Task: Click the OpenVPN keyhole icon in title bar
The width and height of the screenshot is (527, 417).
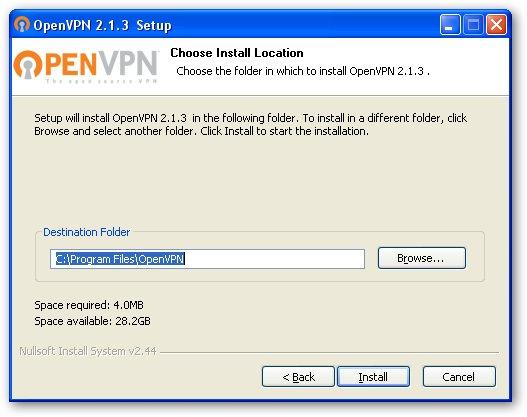Action: click(22, 25)
